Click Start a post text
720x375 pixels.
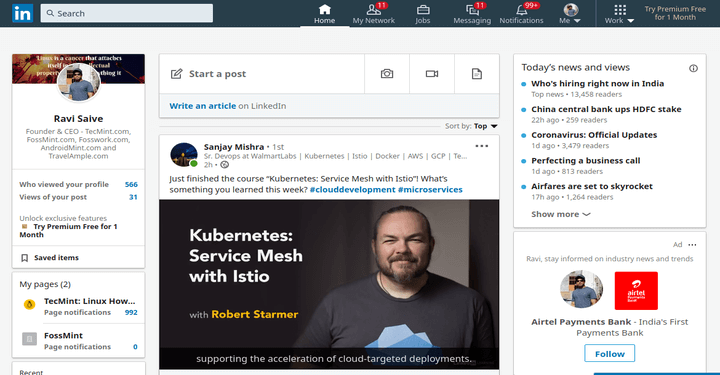tap(218, 74)
